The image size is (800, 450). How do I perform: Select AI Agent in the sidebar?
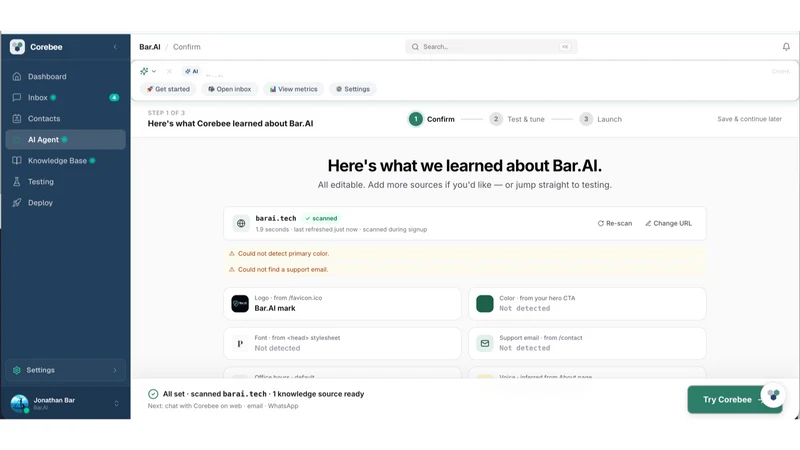coord(65,139)
